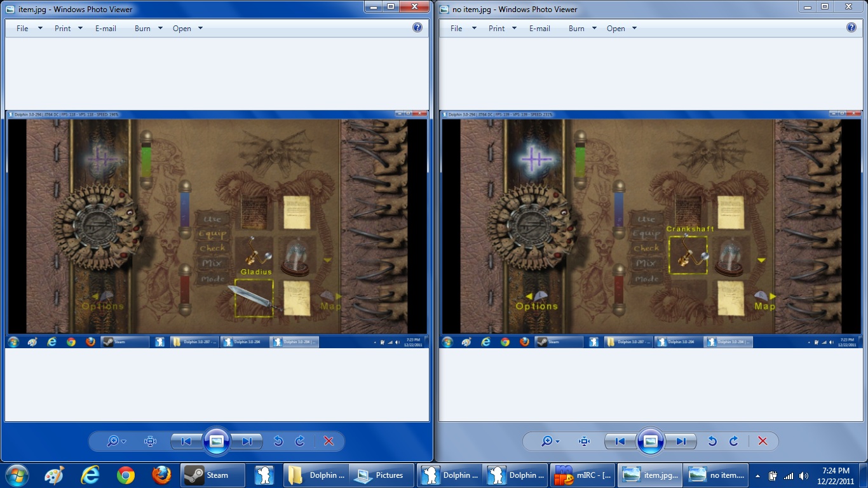Open help in item.jpg window

pos(417,28)
